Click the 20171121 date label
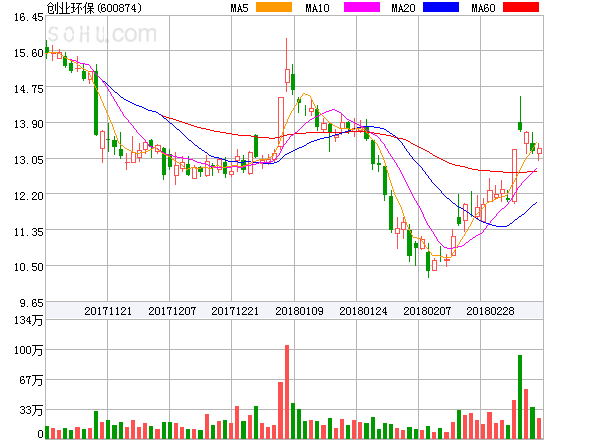600x440 pixels. point(108,311)
